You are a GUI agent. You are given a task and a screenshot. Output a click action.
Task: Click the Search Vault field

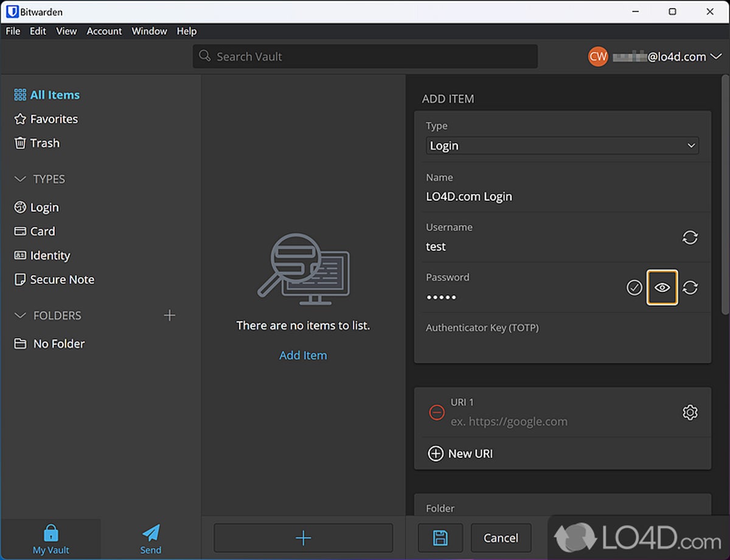pos(365,57)
